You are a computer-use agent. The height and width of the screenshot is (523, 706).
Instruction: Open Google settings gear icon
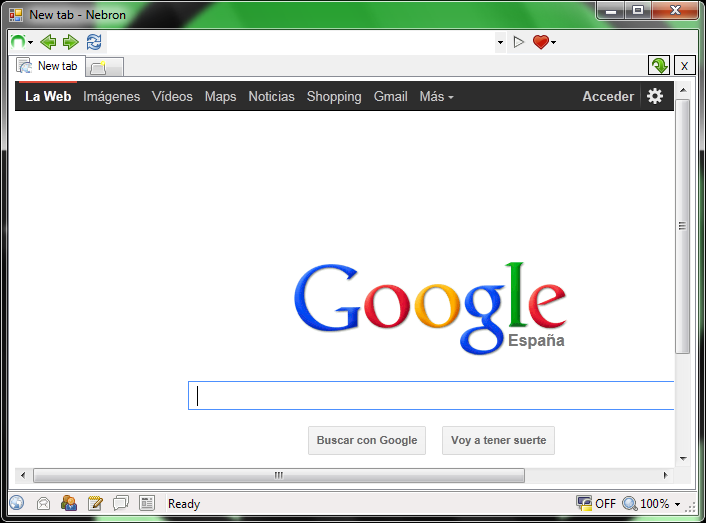[655, 96]
